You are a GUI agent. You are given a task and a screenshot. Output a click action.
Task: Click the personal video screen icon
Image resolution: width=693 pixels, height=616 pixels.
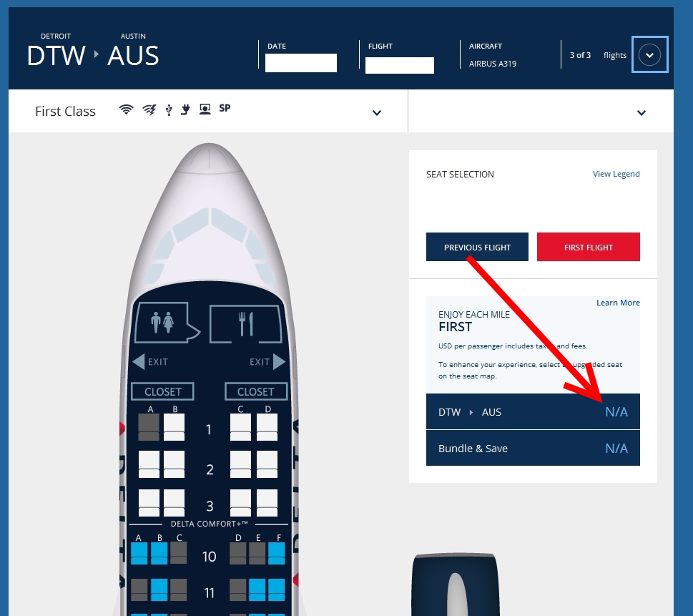(x=205, y=109)
